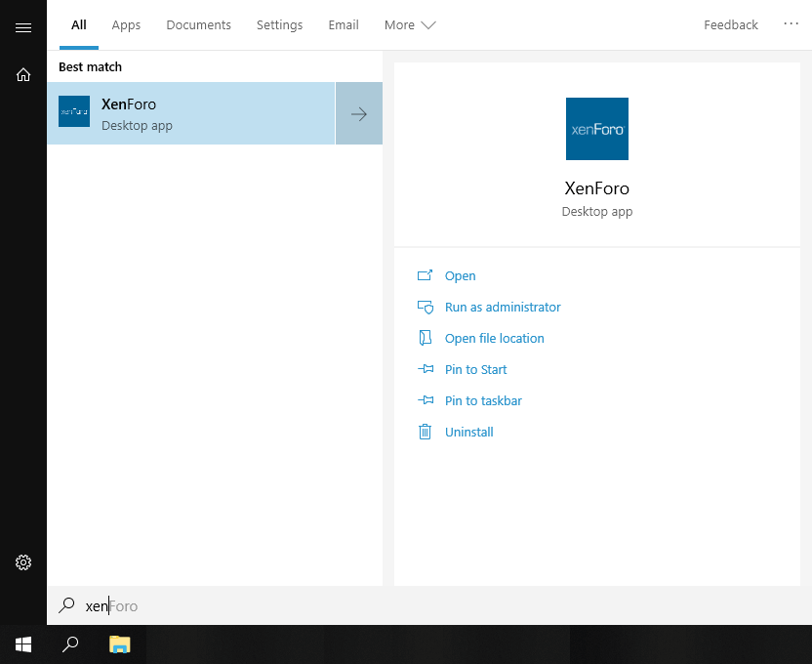Click the Run as administrator shield icon

click(x=426, y=308)
